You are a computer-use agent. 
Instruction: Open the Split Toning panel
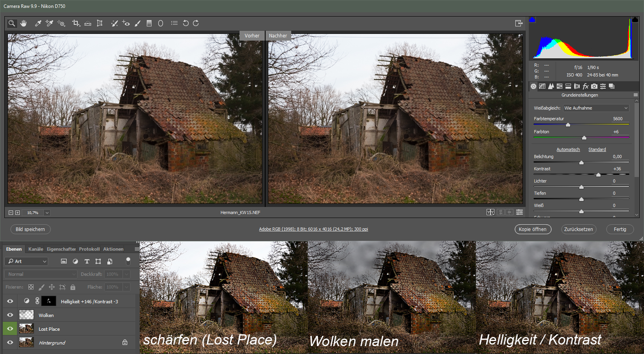[x=568, y=86]
